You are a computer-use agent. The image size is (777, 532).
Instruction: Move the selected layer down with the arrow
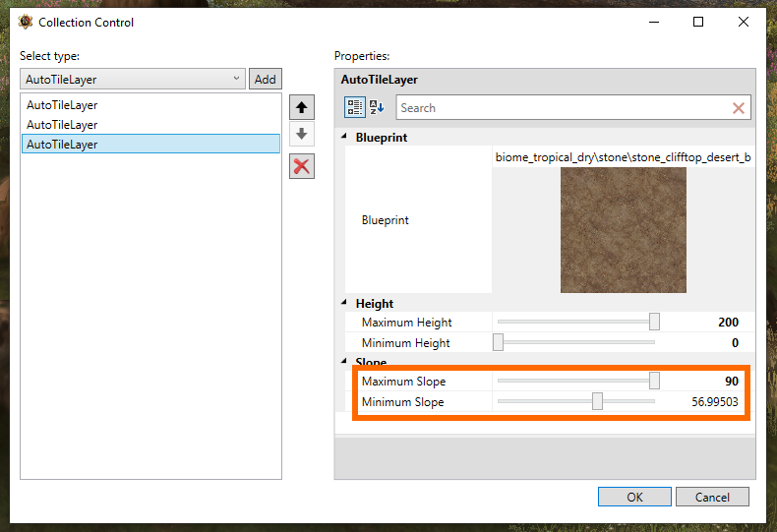pyautogui.click(x=301, y=134)
